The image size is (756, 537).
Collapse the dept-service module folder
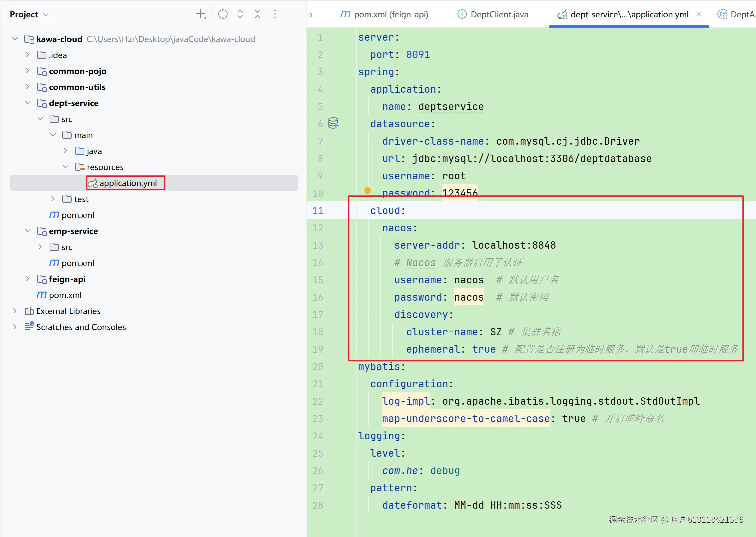coord(28,103)
